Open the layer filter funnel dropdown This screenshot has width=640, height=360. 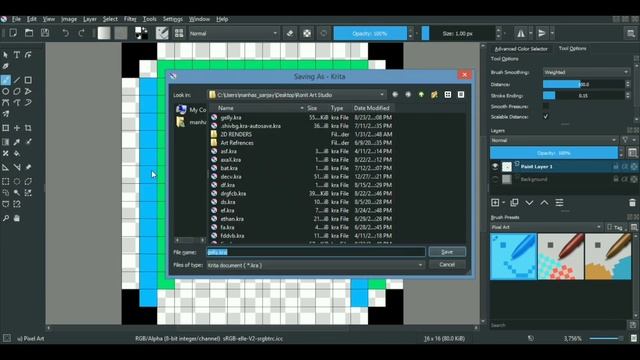point(628,140)
